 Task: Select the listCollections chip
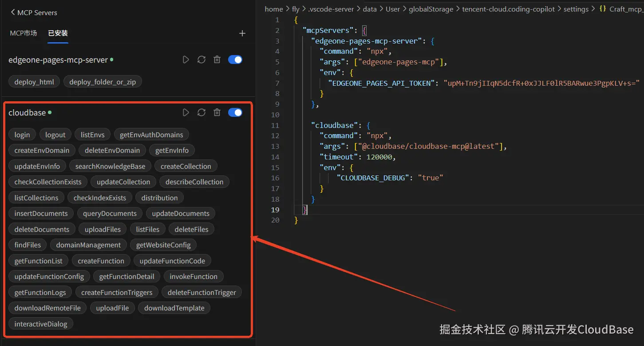[36, 198]
